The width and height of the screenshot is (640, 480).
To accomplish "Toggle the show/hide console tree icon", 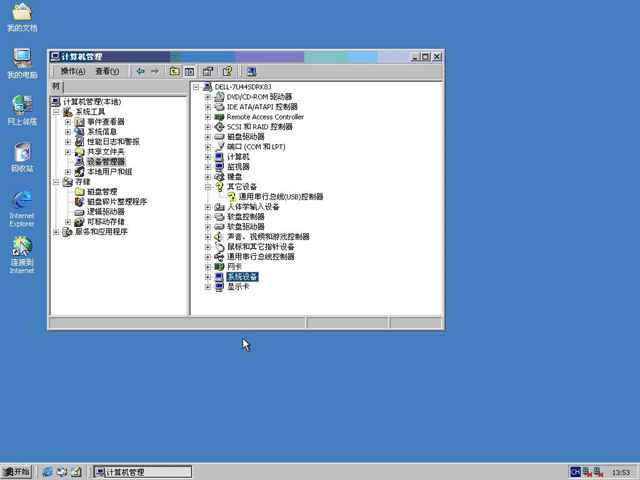I will 189,71.
